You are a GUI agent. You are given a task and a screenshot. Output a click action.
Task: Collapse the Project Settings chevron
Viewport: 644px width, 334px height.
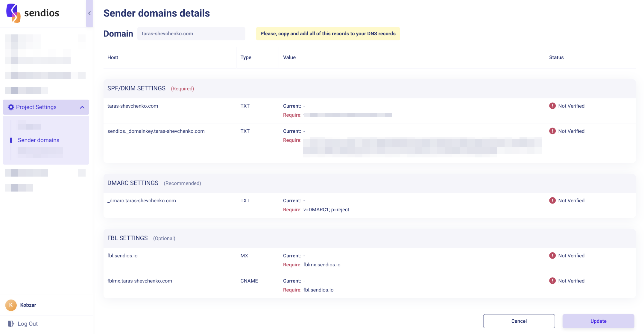(82, 107)
